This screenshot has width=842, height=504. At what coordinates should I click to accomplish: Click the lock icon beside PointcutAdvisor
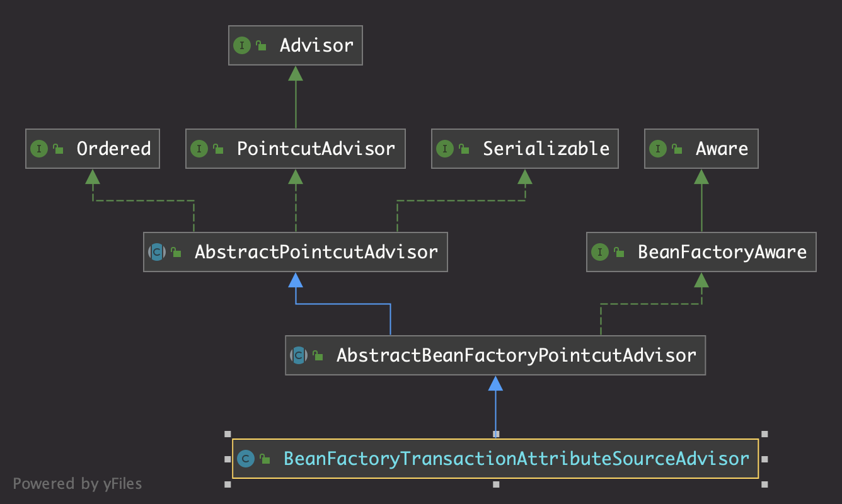pos(219,149)
